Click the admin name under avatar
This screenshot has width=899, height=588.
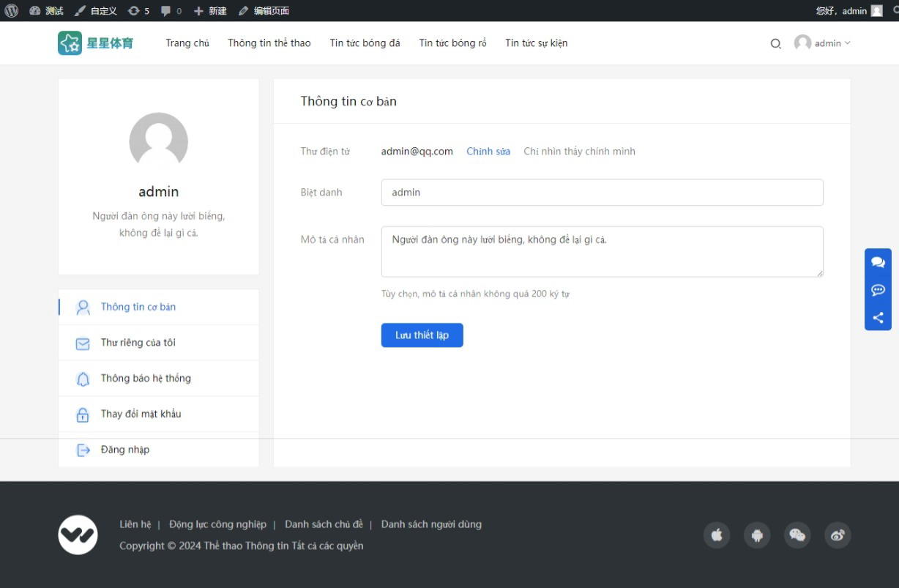(159, 191)
